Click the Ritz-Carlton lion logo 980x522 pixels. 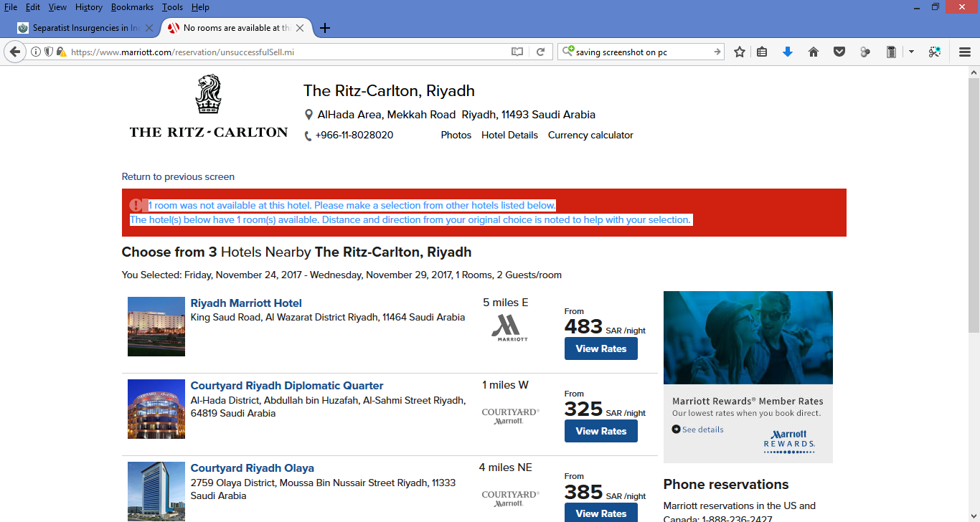[208, 94]
